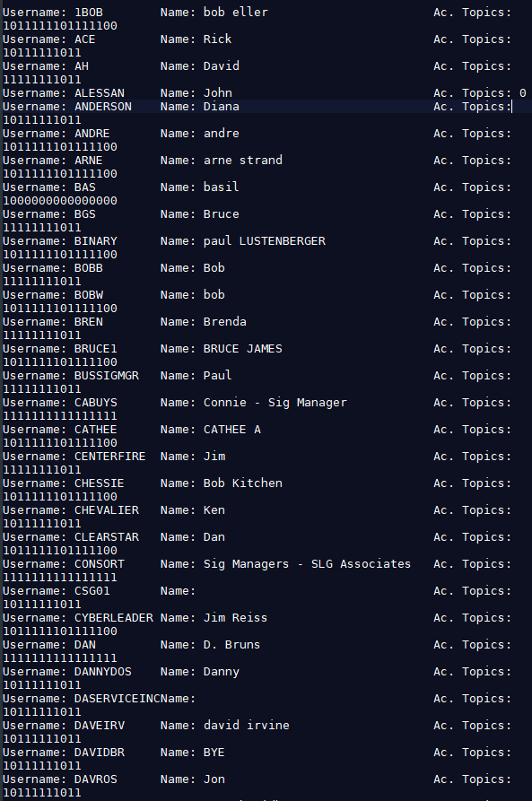Click the username ANDERSON
This screenshot has width=532, height=801.
click(102, 106)
